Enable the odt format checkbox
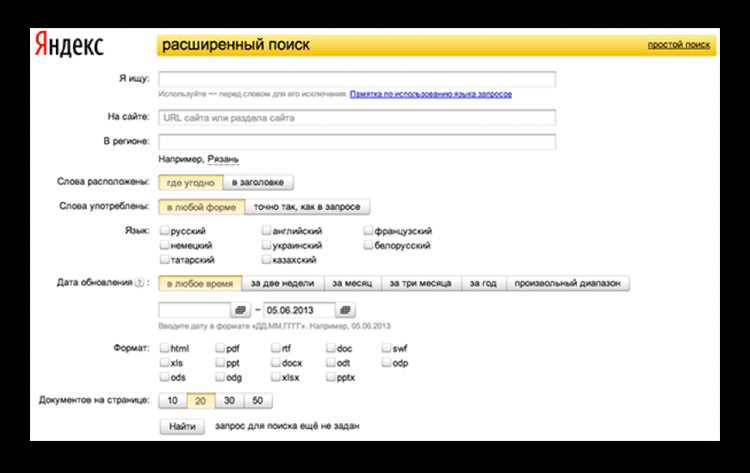750x473 pixels. coord(331,362)
